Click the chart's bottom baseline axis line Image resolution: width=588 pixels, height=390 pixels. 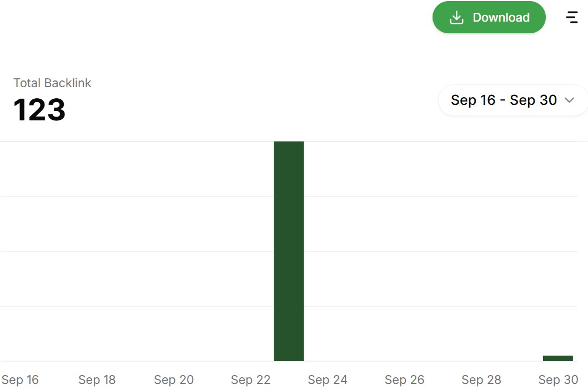coord(139,361)
